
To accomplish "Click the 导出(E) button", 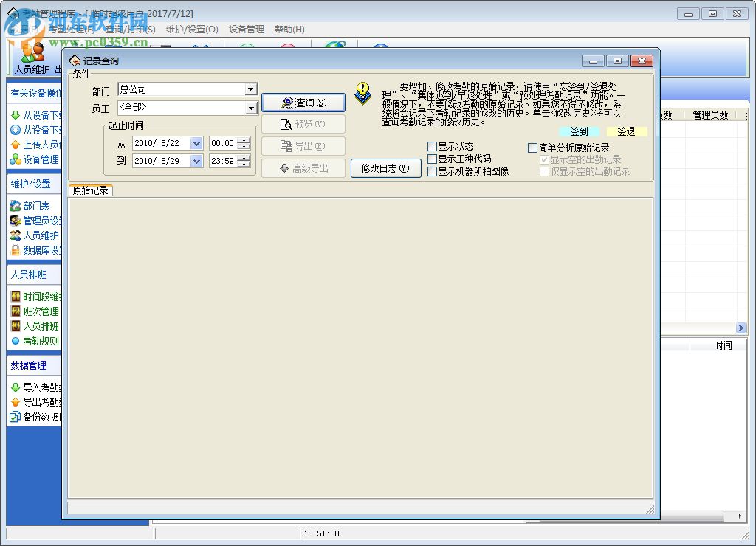I will (303, 146).
